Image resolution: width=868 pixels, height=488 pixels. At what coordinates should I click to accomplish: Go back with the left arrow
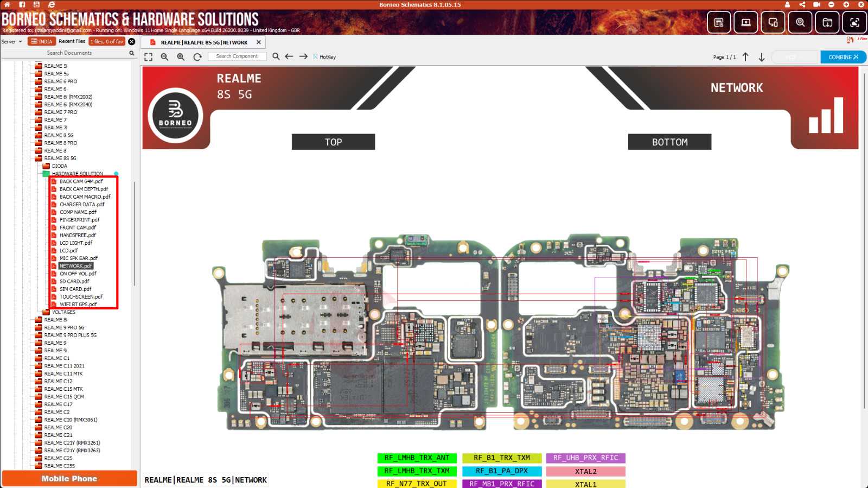[x=289, y=56]
